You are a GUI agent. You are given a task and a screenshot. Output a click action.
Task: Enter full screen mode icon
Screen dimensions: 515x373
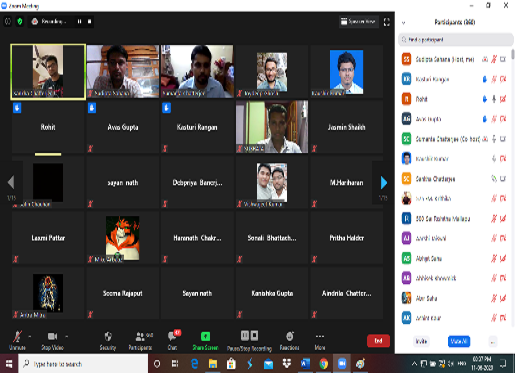(x=387, y=22)
